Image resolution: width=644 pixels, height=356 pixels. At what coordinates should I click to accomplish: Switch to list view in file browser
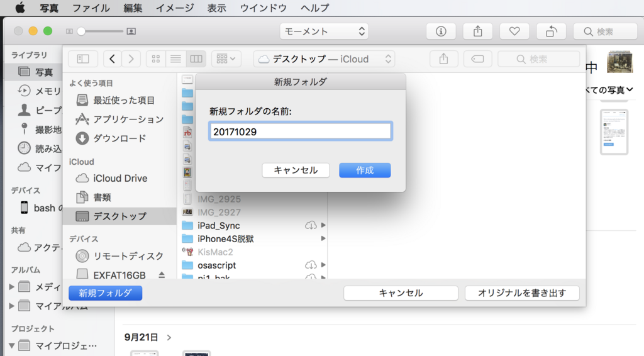tap(176, 58)
